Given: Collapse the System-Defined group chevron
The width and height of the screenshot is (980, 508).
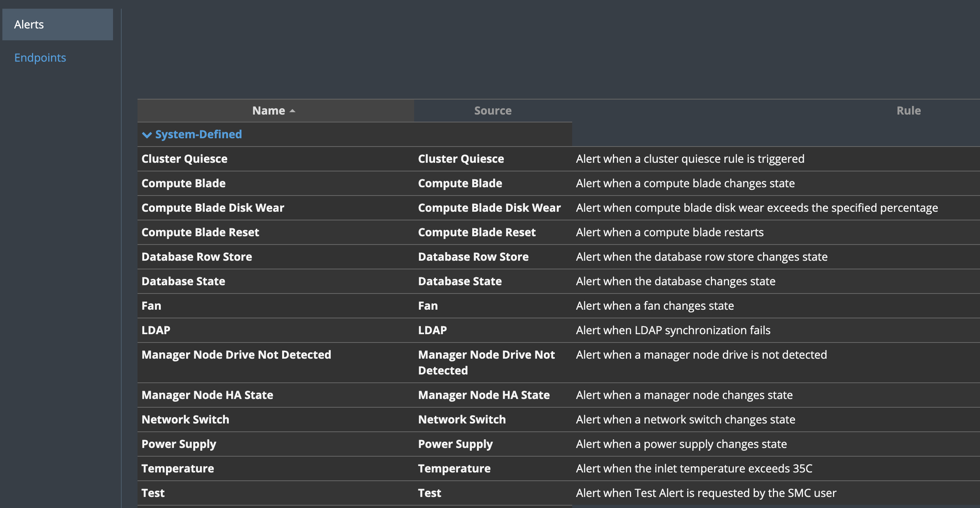Looking at the screenshot, I should click(x=147, y=135).
